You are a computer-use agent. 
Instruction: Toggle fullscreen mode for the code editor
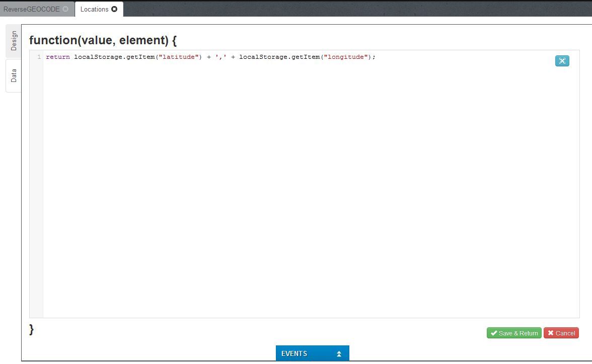[562, 61]
